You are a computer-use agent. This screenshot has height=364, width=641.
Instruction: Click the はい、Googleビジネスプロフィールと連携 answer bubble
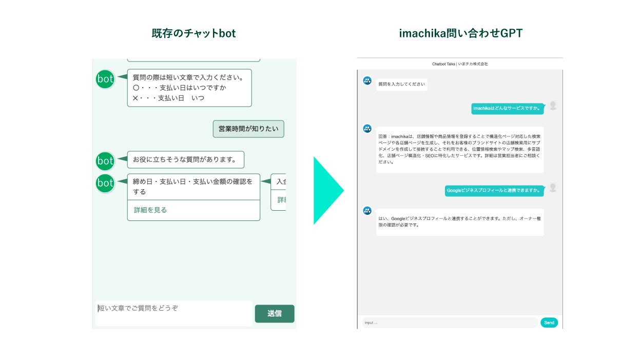460,222
